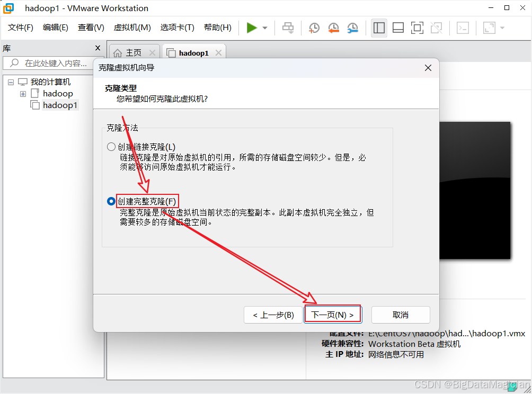Open the snapshot manager icon
This screenshot has height=394, width=532.
click(x=353, y=28)
